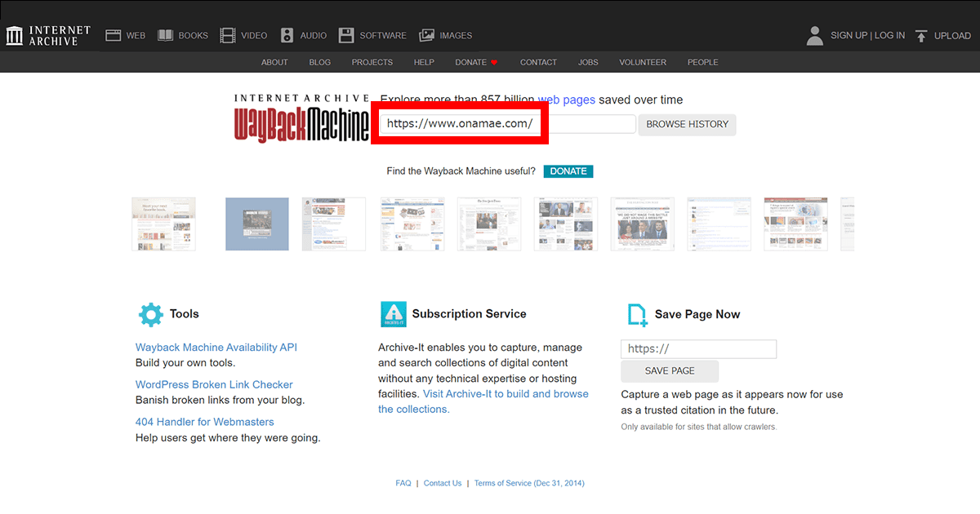
Task: Open the blue-gray archived page thumbnail
Action: [x=257, y=224]
